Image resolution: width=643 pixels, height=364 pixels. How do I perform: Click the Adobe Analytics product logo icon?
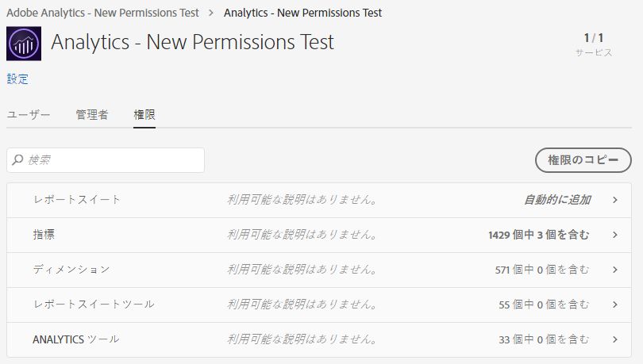click(x=24, y=44)
